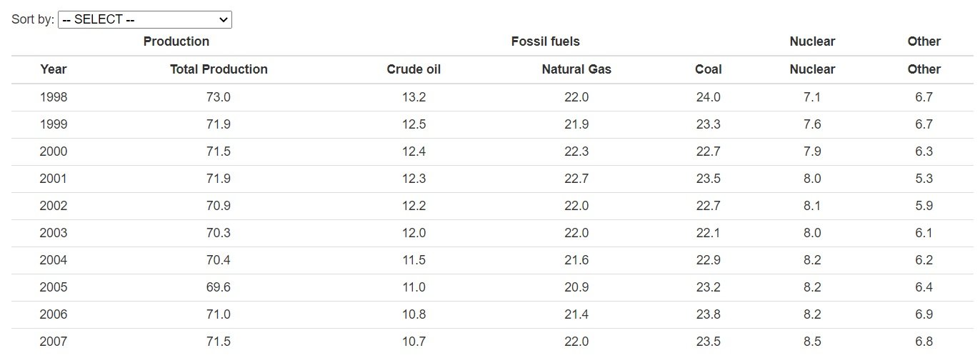Click Natural Gas value 22.7
980x363 pixels.
576,179
